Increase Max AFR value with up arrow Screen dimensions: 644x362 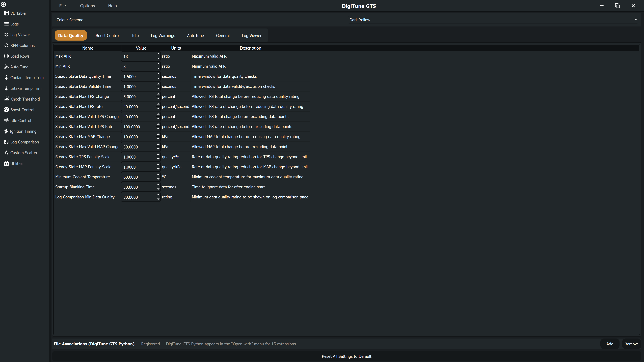[x=158, y=54]
